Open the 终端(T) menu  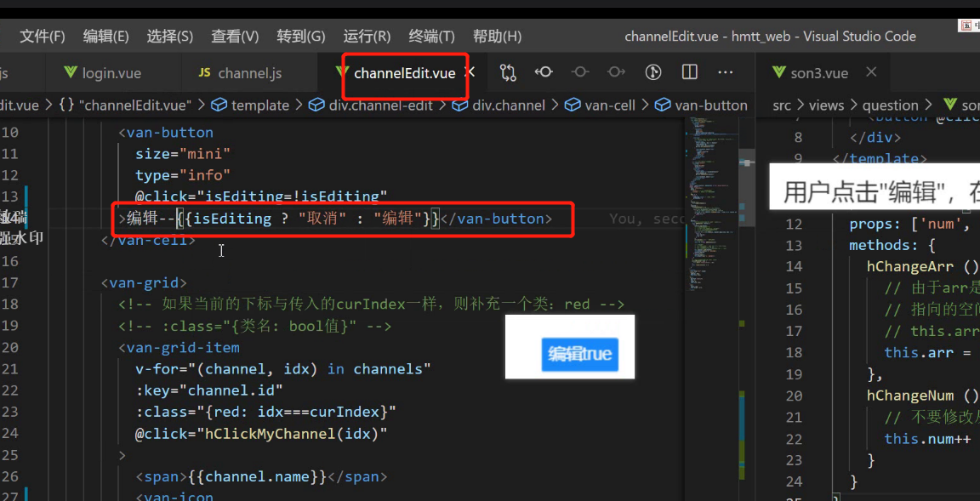tap(431, 37)
